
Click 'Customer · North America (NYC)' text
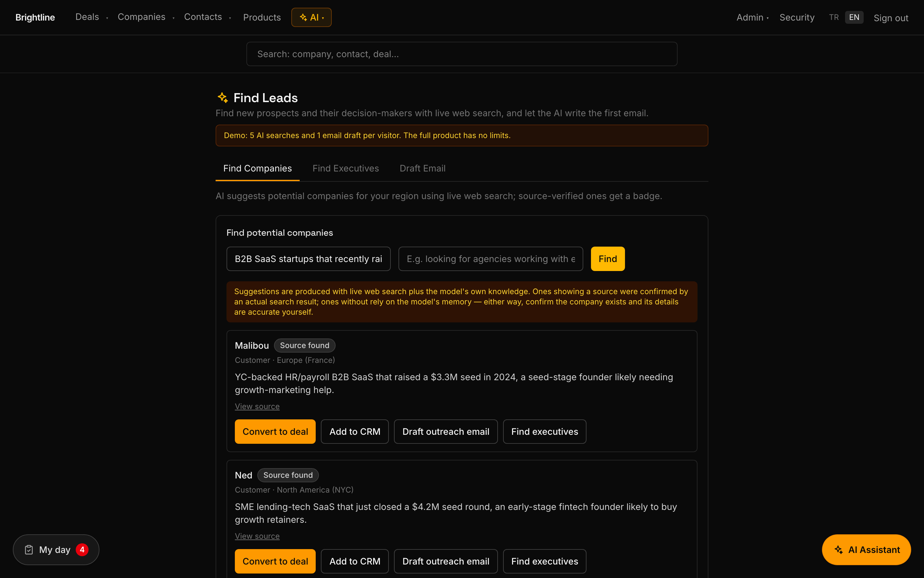click(x=294, y=490)
